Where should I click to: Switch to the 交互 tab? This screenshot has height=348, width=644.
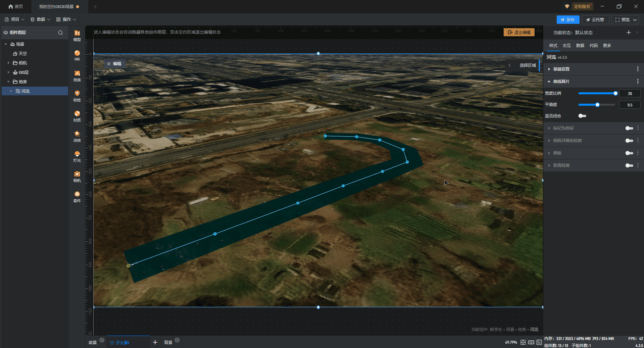566,46
